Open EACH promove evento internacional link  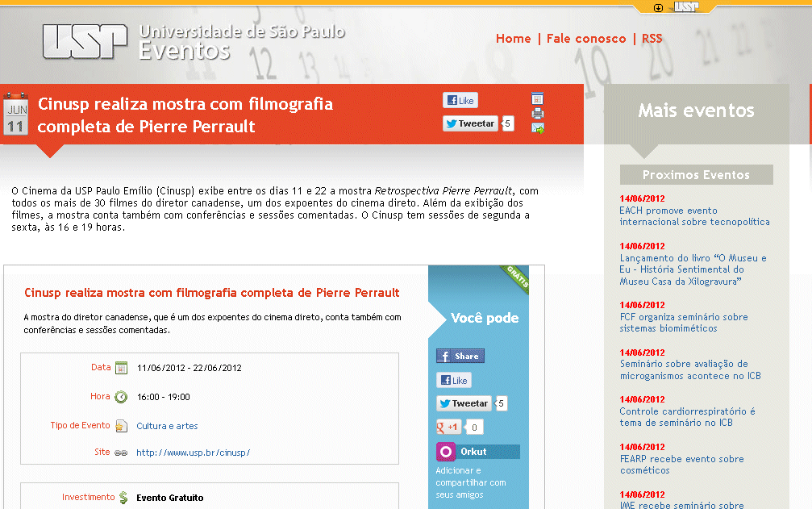click(x=694, y=216)
